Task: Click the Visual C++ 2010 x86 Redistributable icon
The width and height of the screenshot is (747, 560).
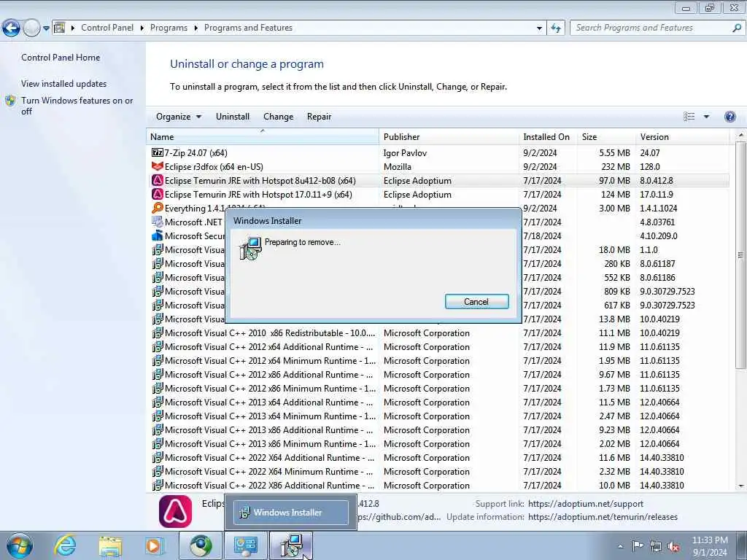Action: 158,332
